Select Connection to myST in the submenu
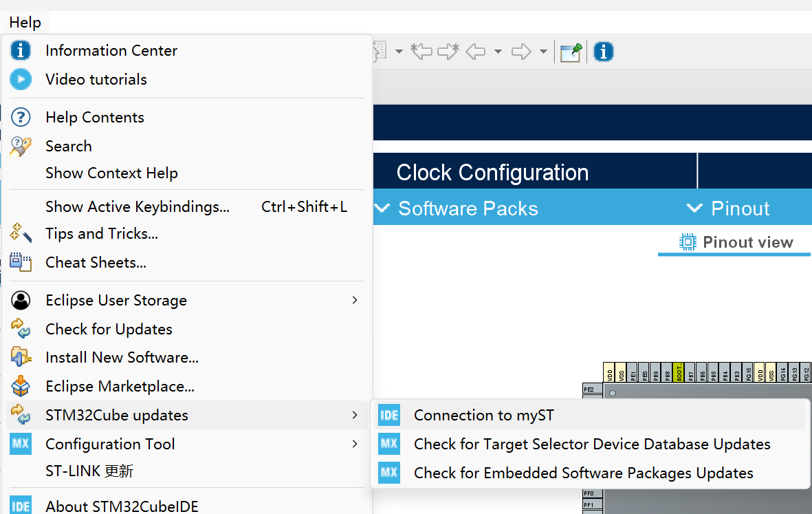 tap(483, 415)
